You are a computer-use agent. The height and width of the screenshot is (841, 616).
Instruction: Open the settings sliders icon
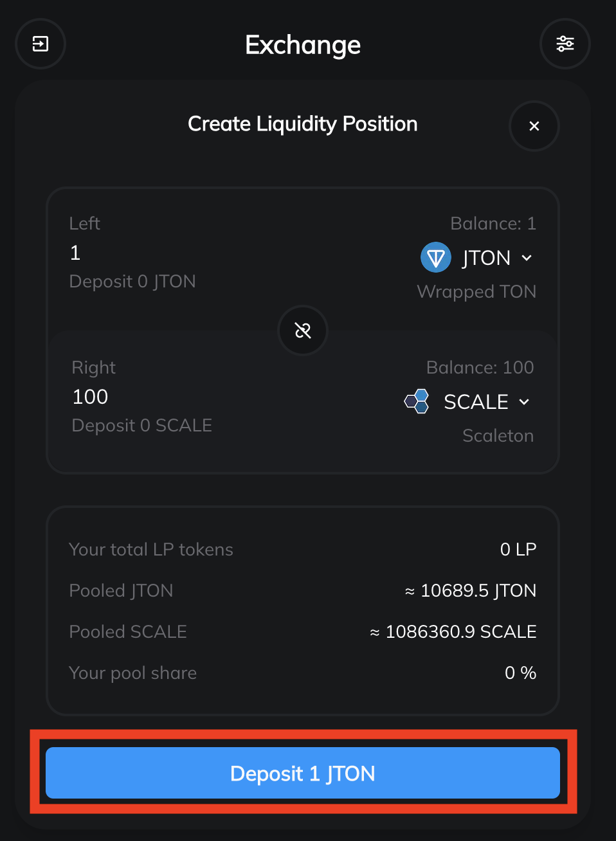point(565,44)
